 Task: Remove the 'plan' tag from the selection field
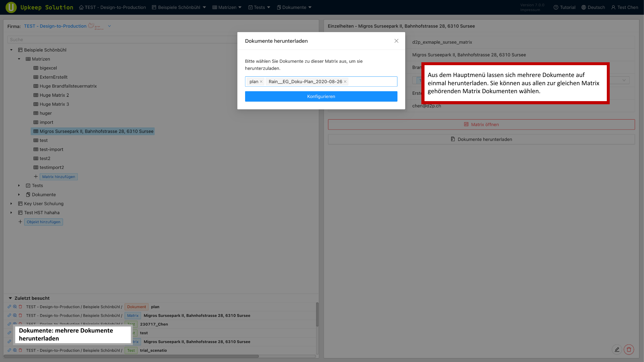(x=261, y=81)
